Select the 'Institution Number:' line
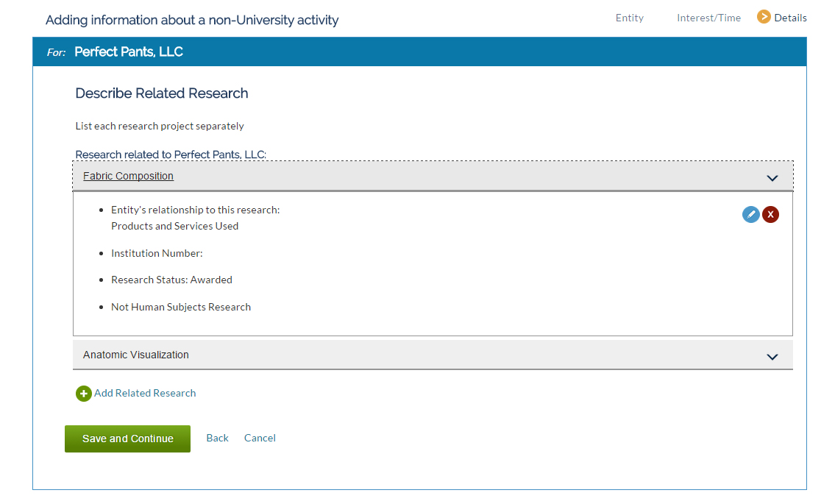This screenshot has width=835, height=504. click(x=157, y=253)
